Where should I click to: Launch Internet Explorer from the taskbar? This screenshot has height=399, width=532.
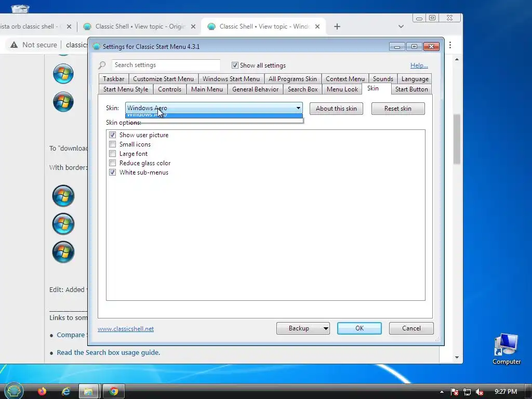[x=65, y=391]
